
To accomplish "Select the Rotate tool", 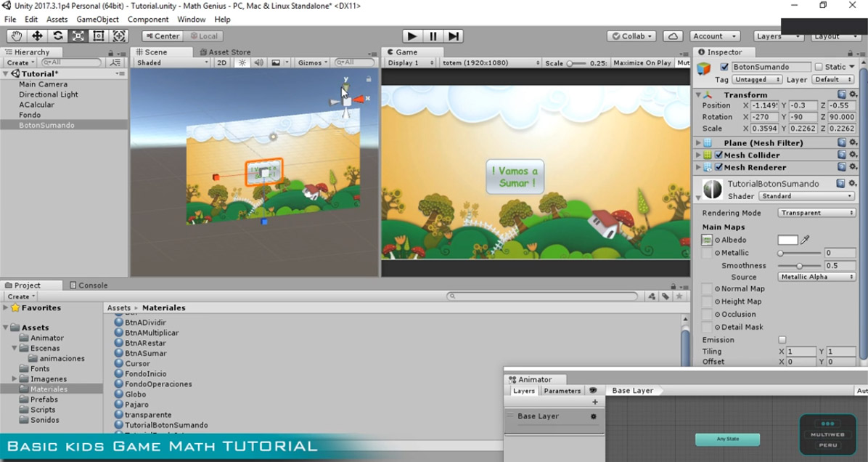I will coord(57,36).
